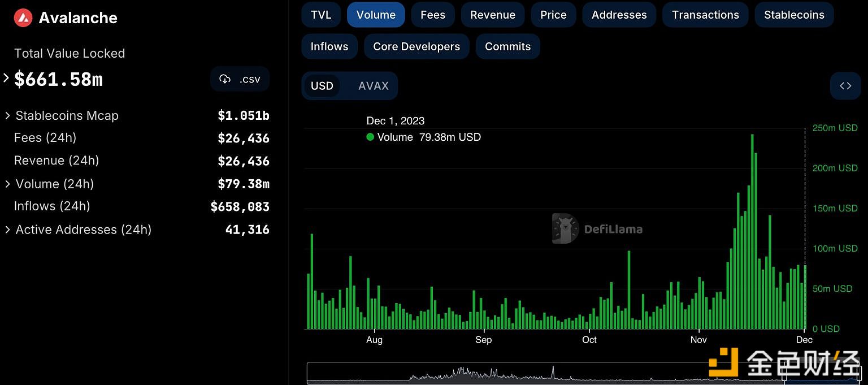Enable the Commits chart metric
The height and width of the screenshot is (385, 868).
click(x=507, y=46)
